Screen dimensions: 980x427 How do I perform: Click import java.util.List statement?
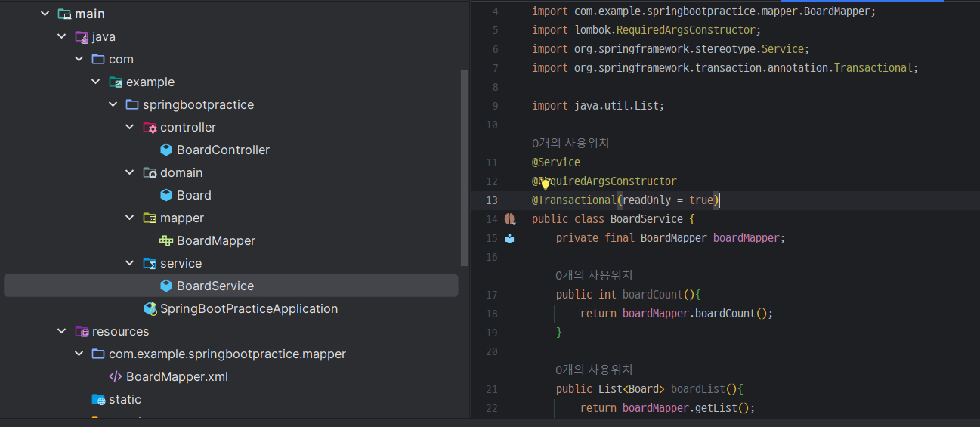pyautogui.click(x=598, y=106)
